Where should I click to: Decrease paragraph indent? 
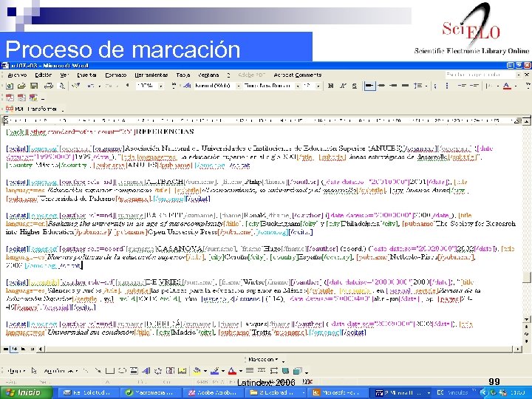pyautogui.click(x=462, y=86)
